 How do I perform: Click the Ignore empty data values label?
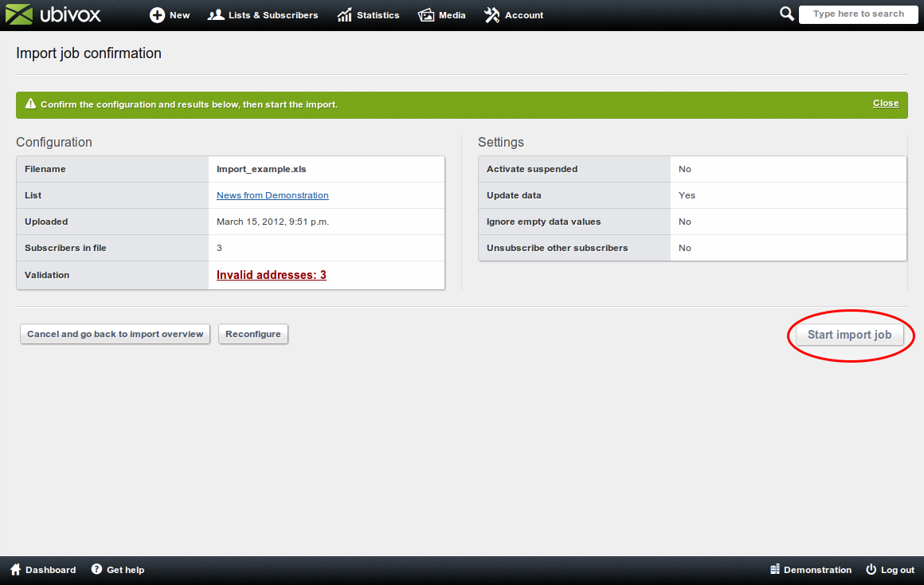[x=543, y=222]
